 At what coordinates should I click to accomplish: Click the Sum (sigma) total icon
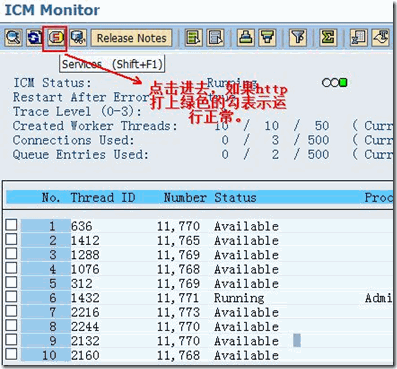tap(328, 38)
